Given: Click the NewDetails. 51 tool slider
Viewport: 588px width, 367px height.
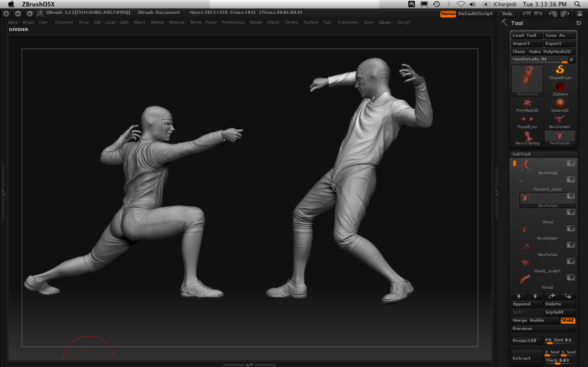Looking at the screenshot, I should (x=539, y=60).
